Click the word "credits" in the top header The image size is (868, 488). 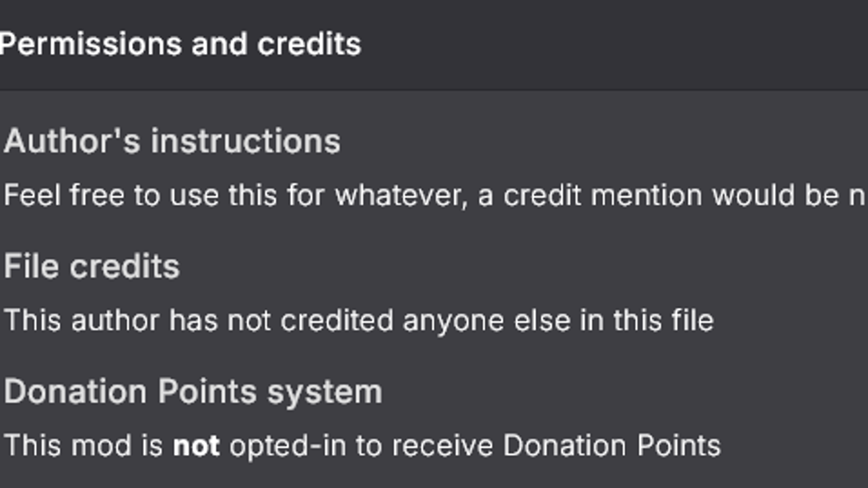[x=309, y=44]
